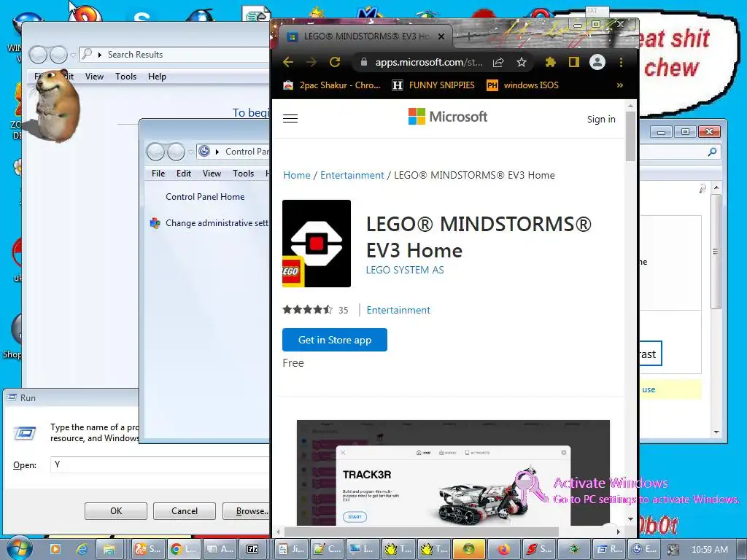The width and height of the screenshot is (747, 560).
Task: Open FUNNY SNIPPIES bookmark
Action: click(x=433, y=85)
